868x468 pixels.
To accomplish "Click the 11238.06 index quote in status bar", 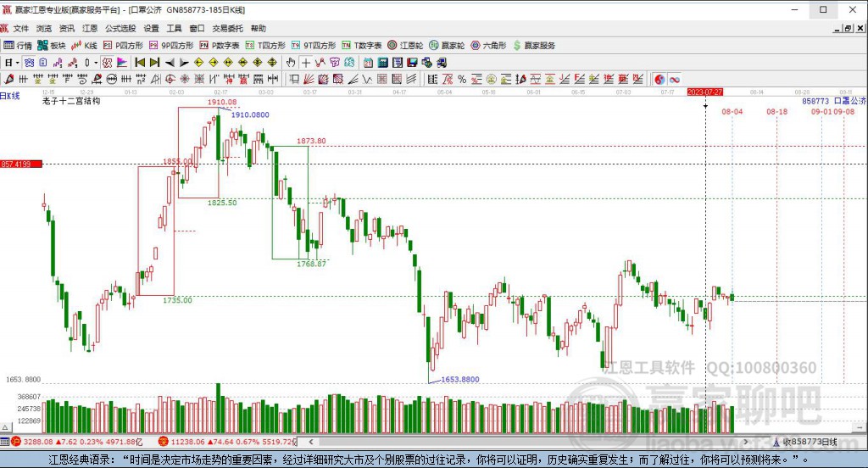I will (186, 442).
